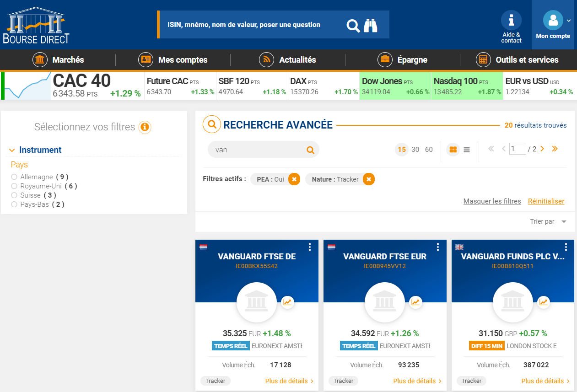This screenshot has width=577, height=392.
Task: Click the VANGUARD FTSE DE card title
Action: [257, 257]
